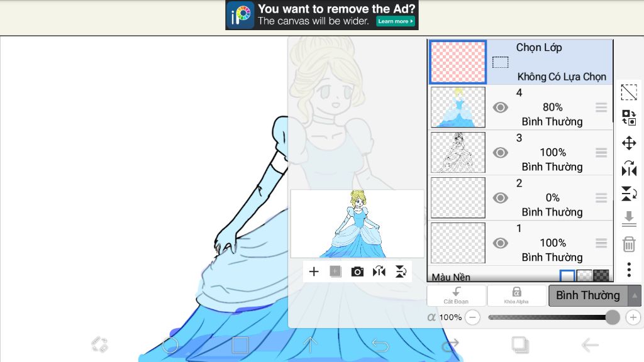Delete layer with trash icon
The width and height of the screenshot is (644, 362).
(x=629, y=244)
